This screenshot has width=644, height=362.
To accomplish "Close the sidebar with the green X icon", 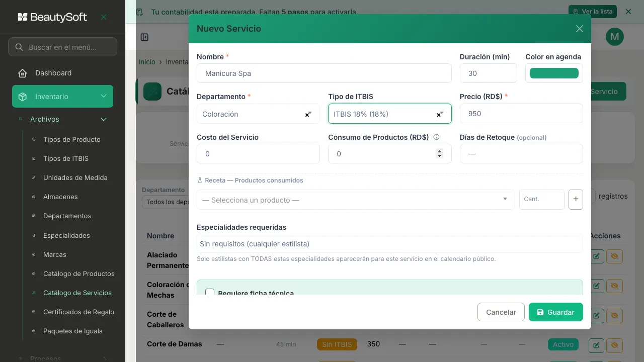I will coord(104,17).
